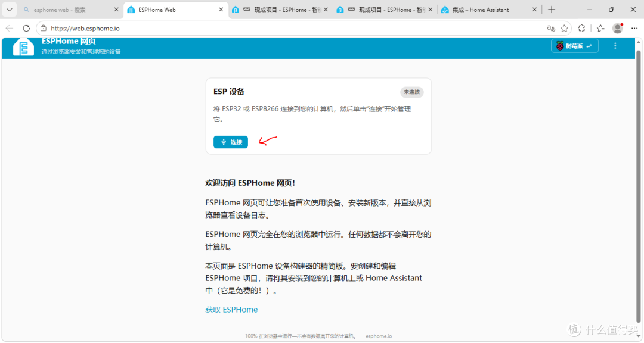Open the translate page icon
The image size is (644, 343).
551,29
